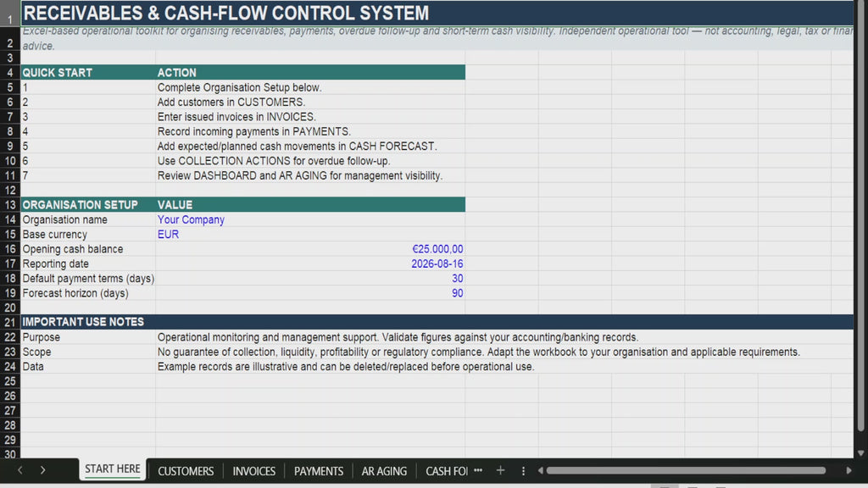Click the ORGANISATION SETUP header cell
868x488 pixels.
[88, 205]
